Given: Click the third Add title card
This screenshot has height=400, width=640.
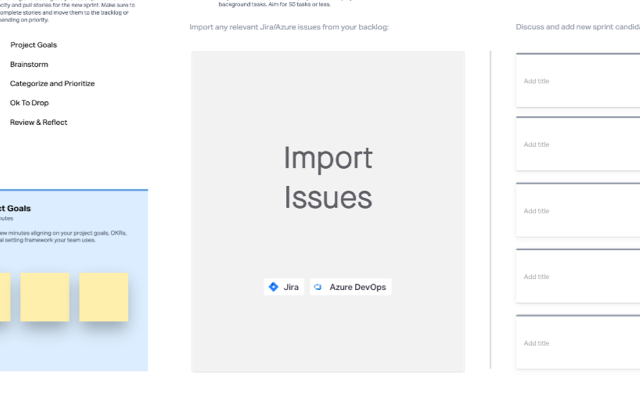Looking at the screenshot, I should tap(578, 211).
